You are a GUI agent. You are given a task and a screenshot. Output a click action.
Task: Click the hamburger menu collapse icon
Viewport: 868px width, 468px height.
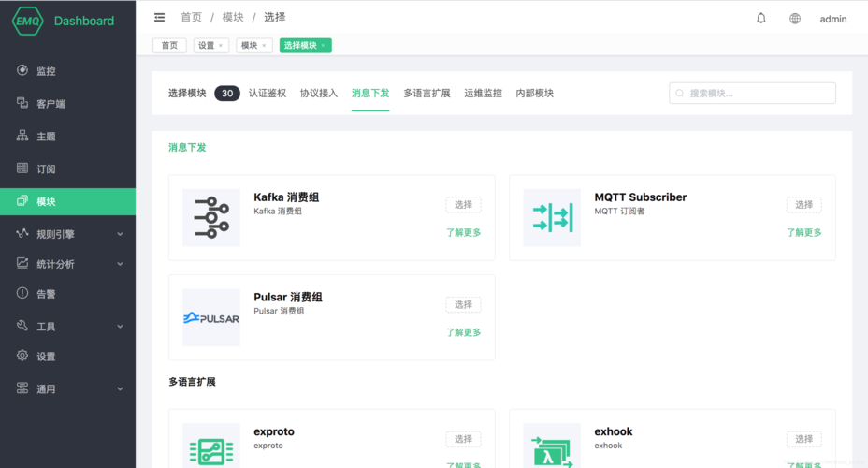pos(160,18)
